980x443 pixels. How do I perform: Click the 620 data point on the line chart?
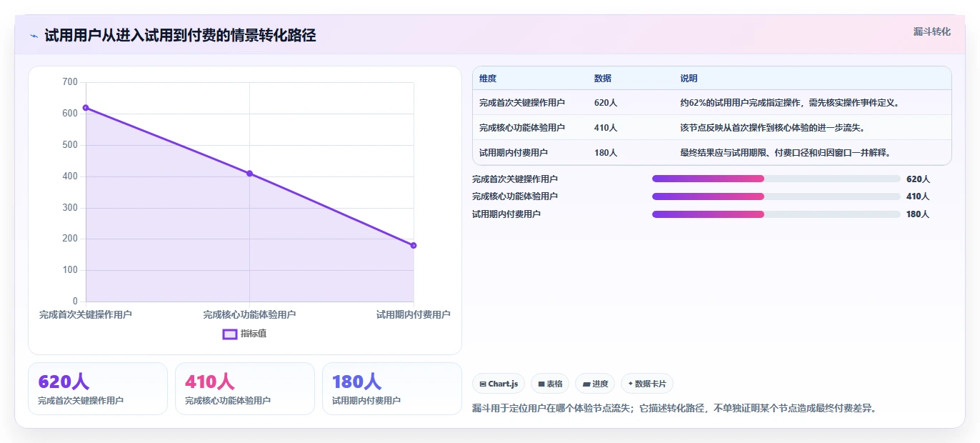[86, 108]
